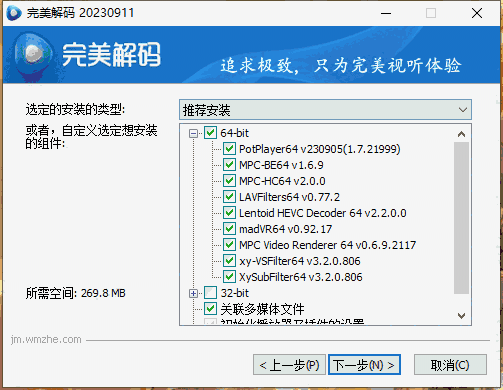Expand the 32-bit tree node

pyautogui.click(x=193, y=293)
